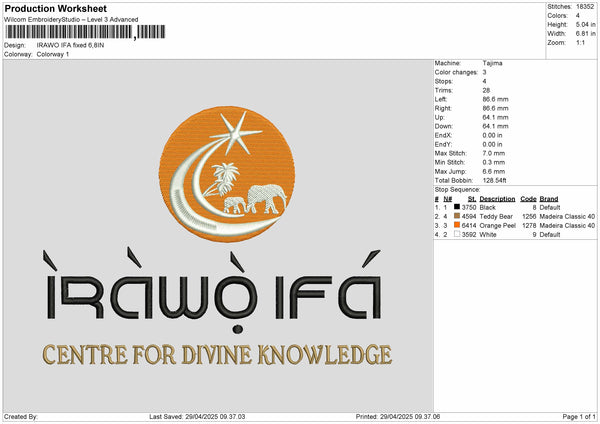The width and height of the screenshot is (600, 424).
Task: Click the 'Brand' column header
Action: point(549,199)
